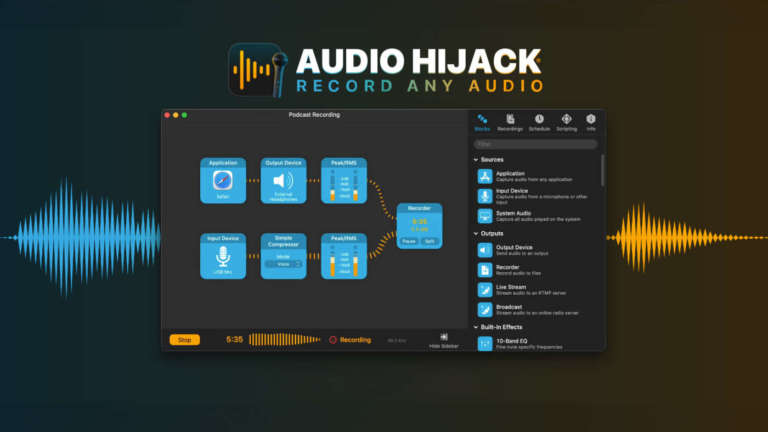Click the Recorder block title on canvas
Screen dimensions: 768x432
click(x=419, y=208)
